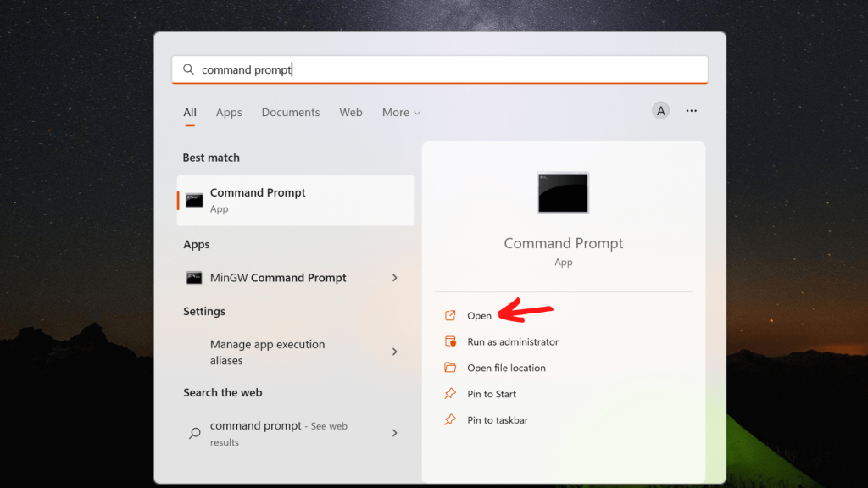Screen dimensions: 868x488
Task: Click the Command Prompt icon in Best match
Action: pos(194,200)
